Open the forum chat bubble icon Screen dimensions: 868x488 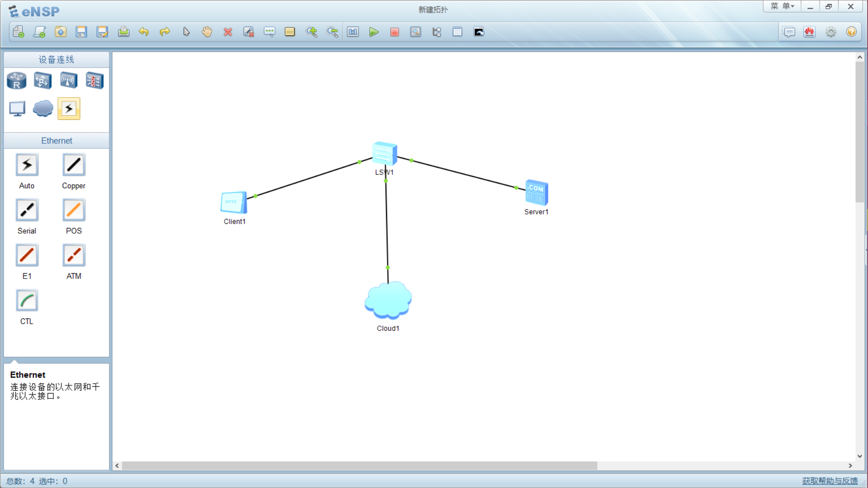tap(789, 32)
